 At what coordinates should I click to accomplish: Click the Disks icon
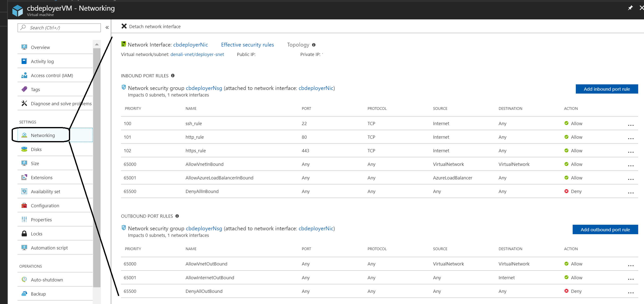coord(24,149)
